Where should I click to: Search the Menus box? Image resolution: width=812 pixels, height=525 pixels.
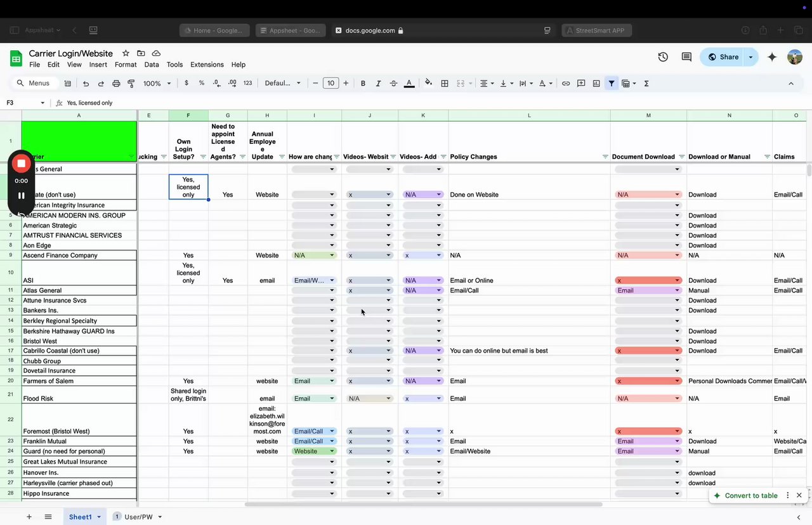[35, 83]
